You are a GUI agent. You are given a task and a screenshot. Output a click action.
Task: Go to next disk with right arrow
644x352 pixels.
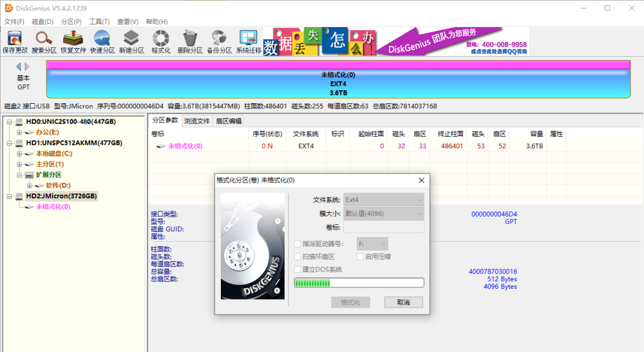tap(27, 66)
